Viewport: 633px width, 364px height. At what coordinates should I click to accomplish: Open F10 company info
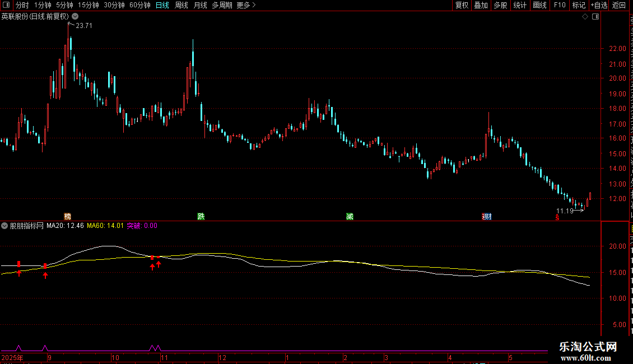560,5
